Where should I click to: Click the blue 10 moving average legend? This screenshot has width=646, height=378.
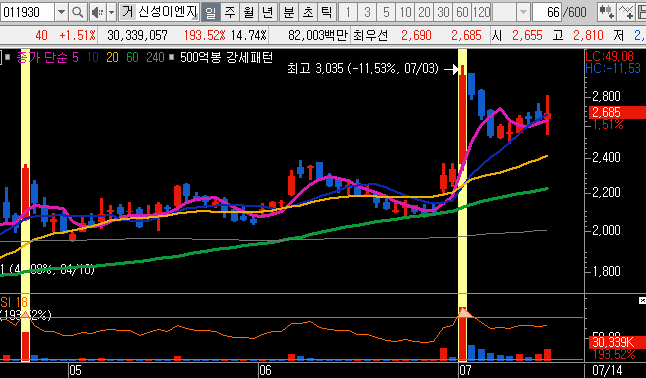pos(93,57)
